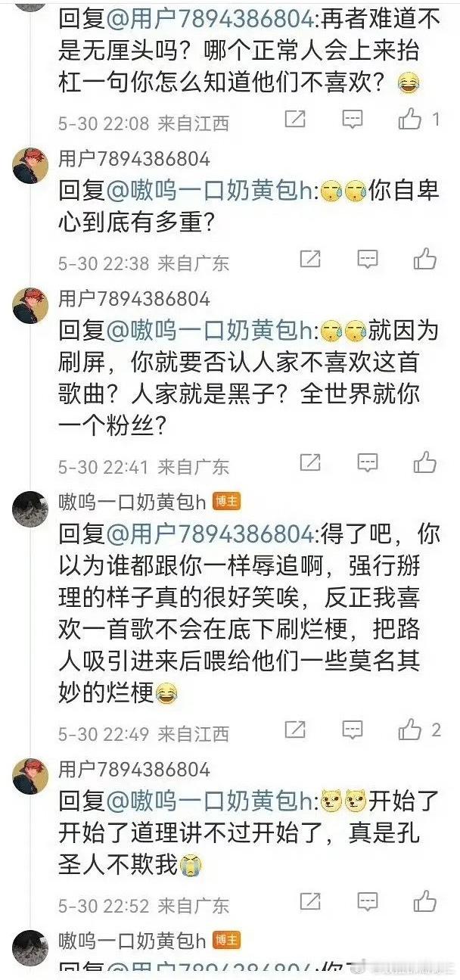Viewport: 460px width, 980px height.
Task: Forward the 22:52 comment
Action: pyautogui.click(x=310, y=901)
